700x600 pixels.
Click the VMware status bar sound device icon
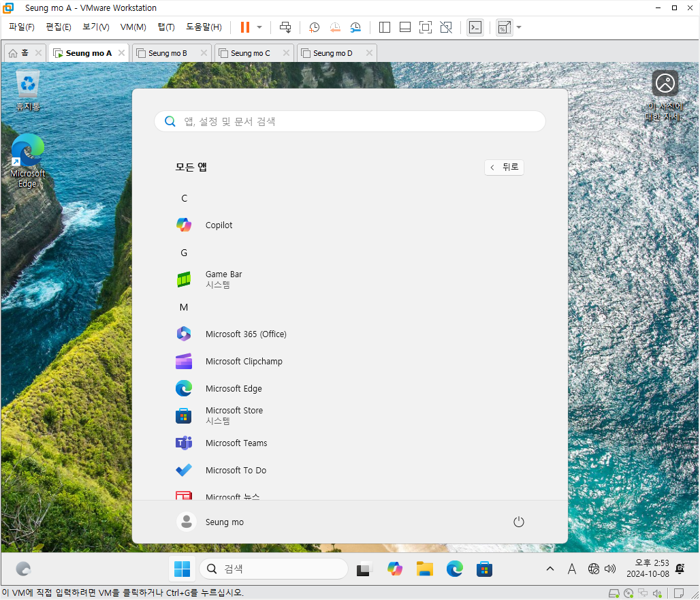657,593
